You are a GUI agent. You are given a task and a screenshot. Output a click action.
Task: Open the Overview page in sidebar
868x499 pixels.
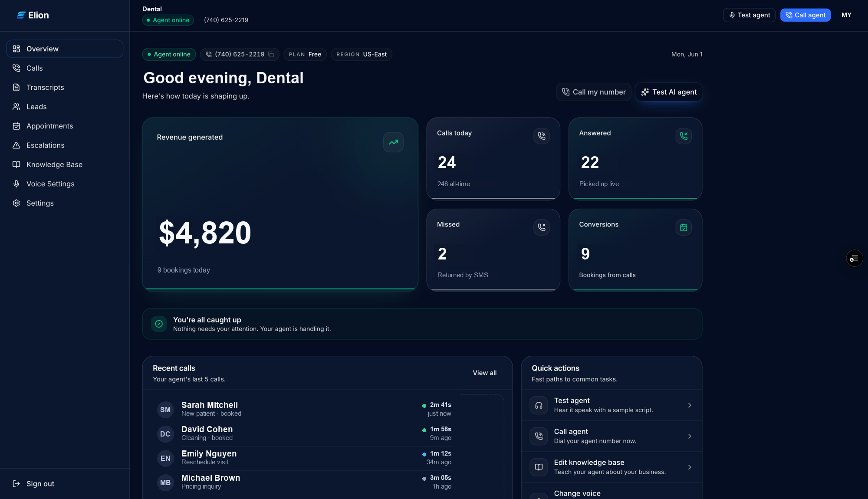tap(65, 49)
